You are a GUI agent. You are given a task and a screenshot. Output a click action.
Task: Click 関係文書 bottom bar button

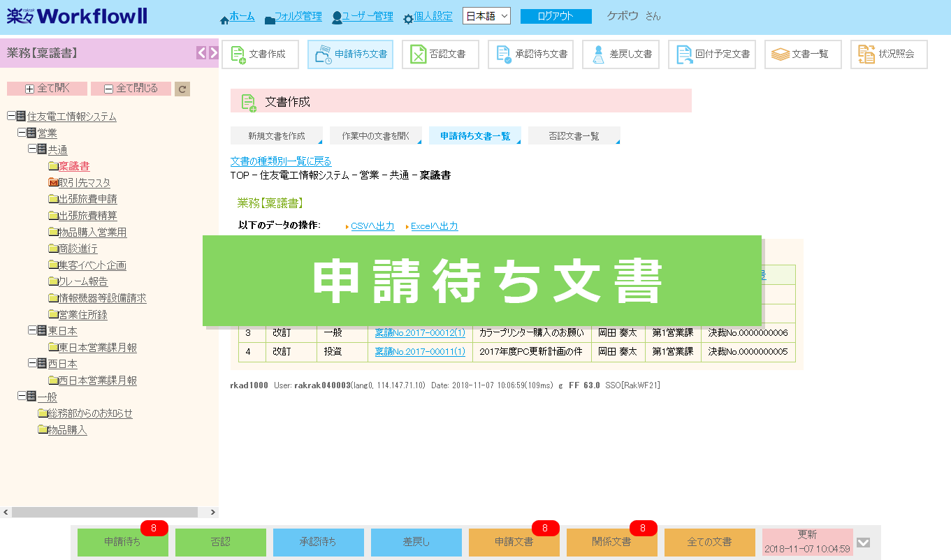(612, 542)
